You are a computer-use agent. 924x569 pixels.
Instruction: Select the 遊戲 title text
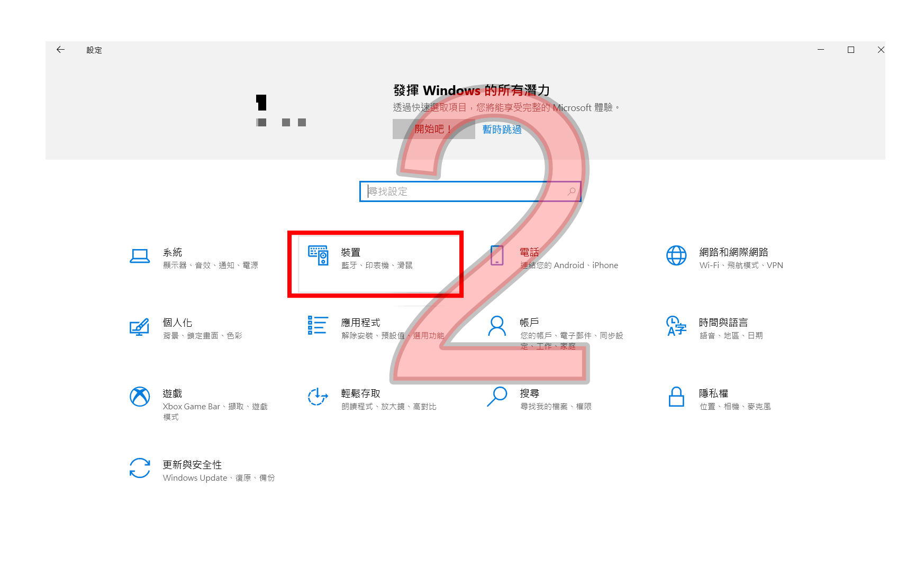click(173, 393)
